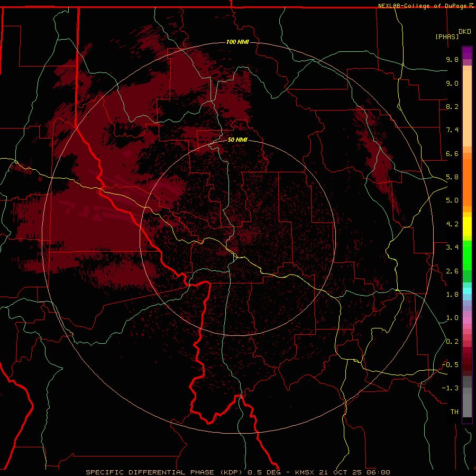Click the 8.2 scale value

[x=452, y=106]
